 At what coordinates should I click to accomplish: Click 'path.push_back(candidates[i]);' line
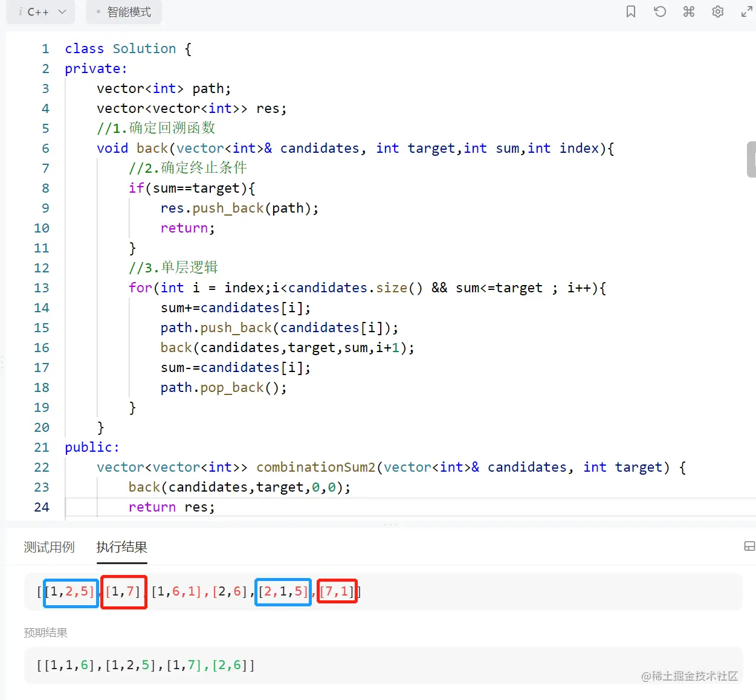279,328
